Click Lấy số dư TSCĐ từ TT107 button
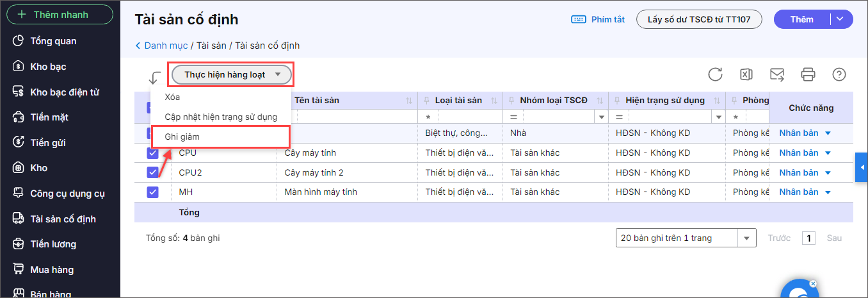This screenshot has width=868, height=298. coord(699,19)
